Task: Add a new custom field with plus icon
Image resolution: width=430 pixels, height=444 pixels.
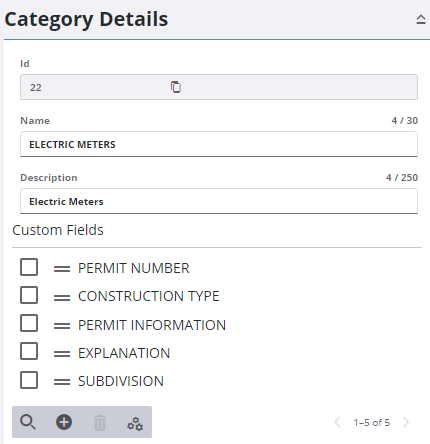Action: [64, 422]
